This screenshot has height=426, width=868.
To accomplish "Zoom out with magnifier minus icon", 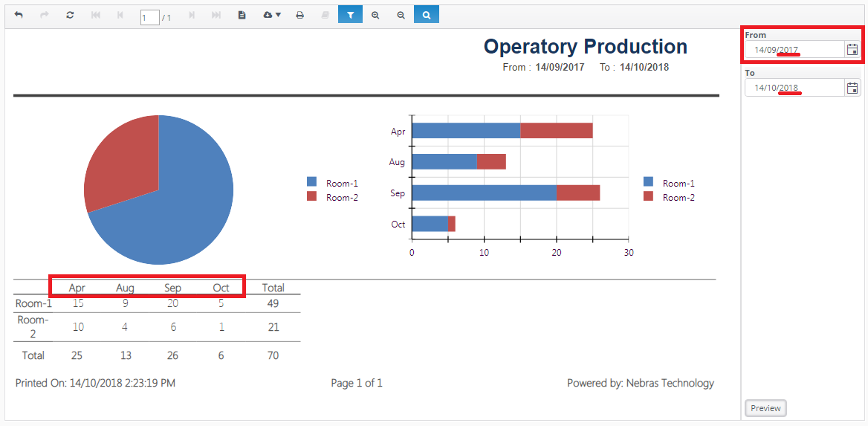I will pos(401,15).
